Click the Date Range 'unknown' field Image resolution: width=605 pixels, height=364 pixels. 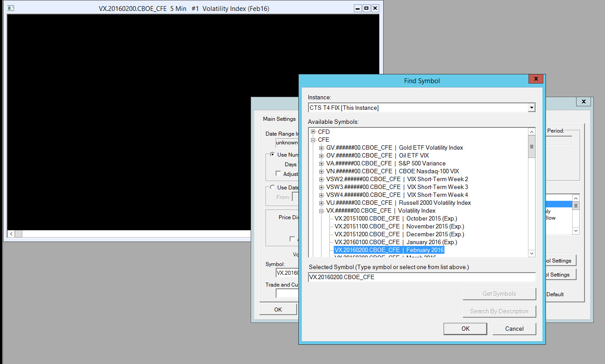(x=287, y=143)
